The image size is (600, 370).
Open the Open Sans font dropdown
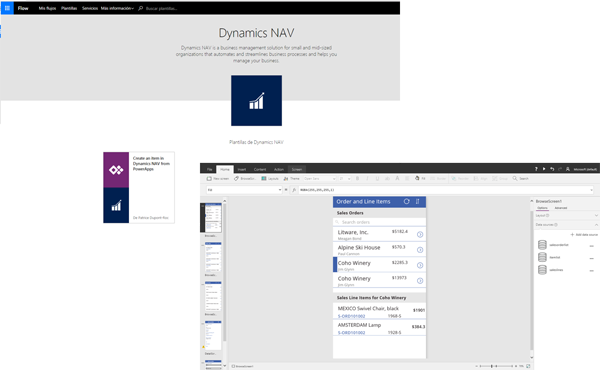coord(320,179)
